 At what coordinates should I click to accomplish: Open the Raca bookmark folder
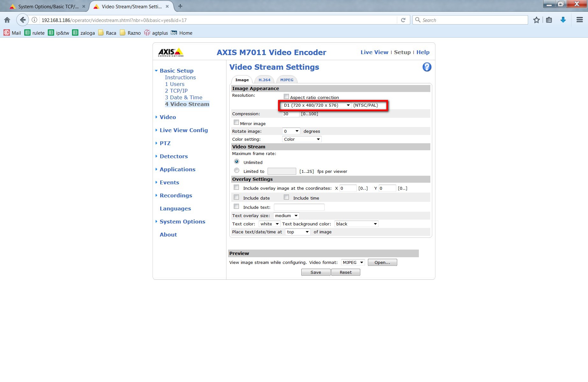107,33
